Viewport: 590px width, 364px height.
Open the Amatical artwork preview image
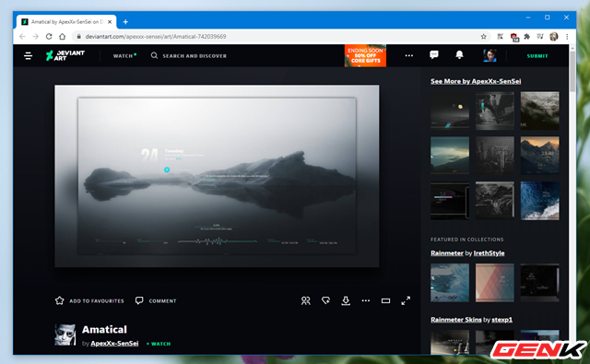pos(217,176)
